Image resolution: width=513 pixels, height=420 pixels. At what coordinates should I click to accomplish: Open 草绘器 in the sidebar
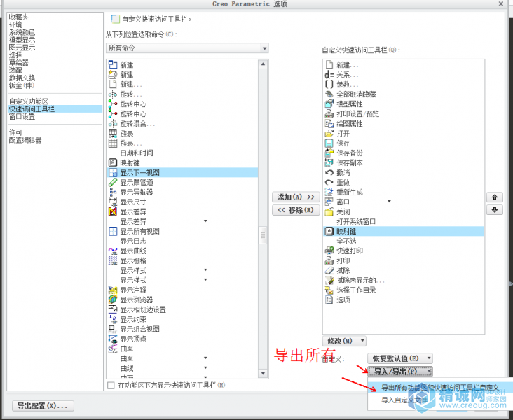point(19,62)
